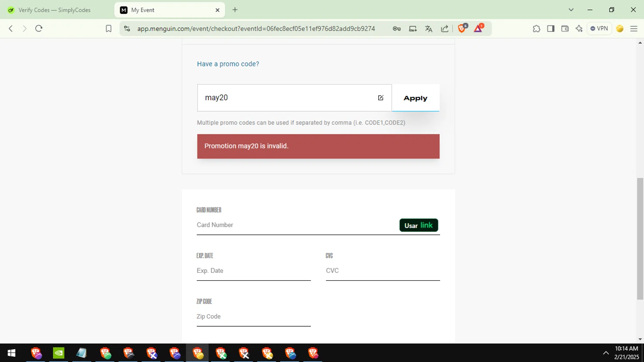Open the password manager key icon
Image resolution: width=644 pixels, height=362 pixels.
(x=397, y=28)
